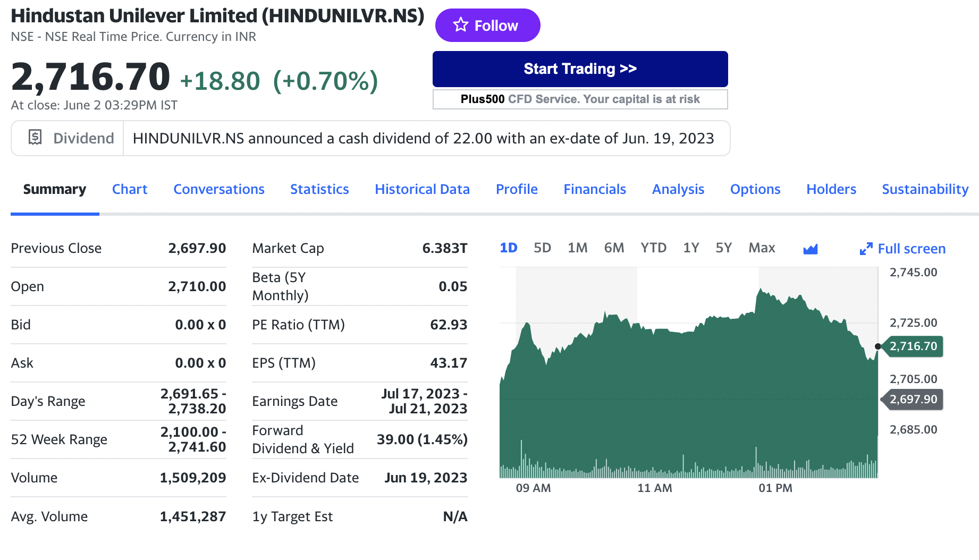Click the 11 AM chart axis label
The height and width of the screenshot is (560, 979).
[x=655, y=488]
